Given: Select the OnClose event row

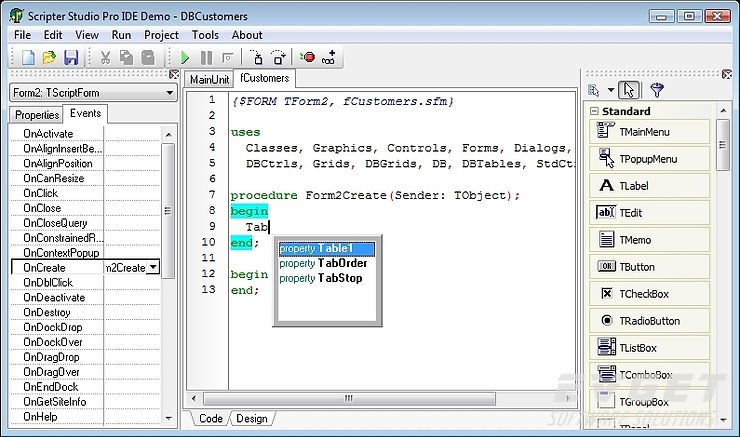Looking at the screenshot, I should (x=85, y=208).
